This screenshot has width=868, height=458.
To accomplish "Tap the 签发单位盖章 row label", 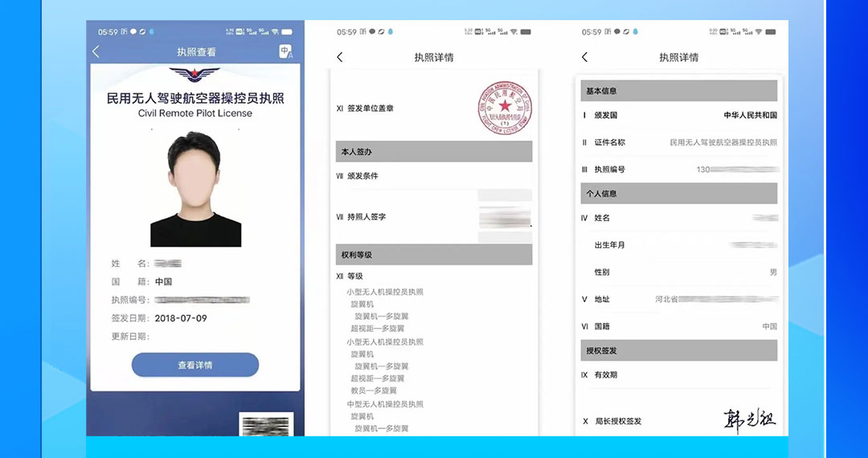I will coord(371,108).
